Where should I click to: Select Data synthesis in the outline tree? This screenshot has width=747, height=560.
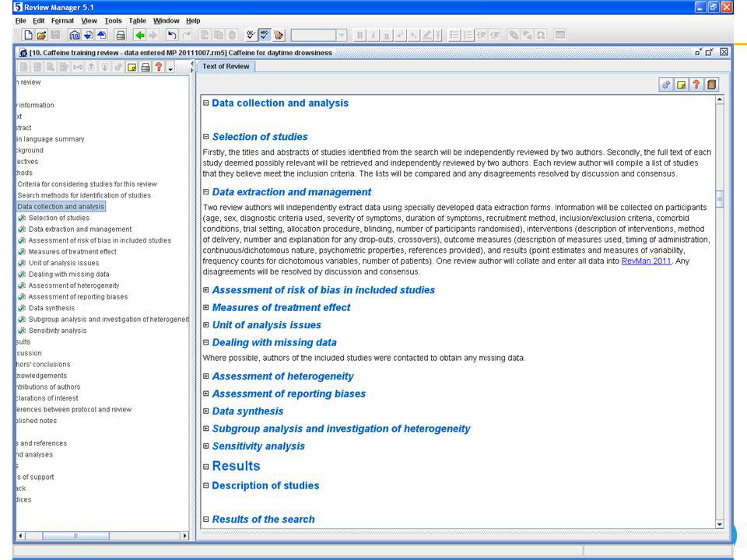[51, 308]
